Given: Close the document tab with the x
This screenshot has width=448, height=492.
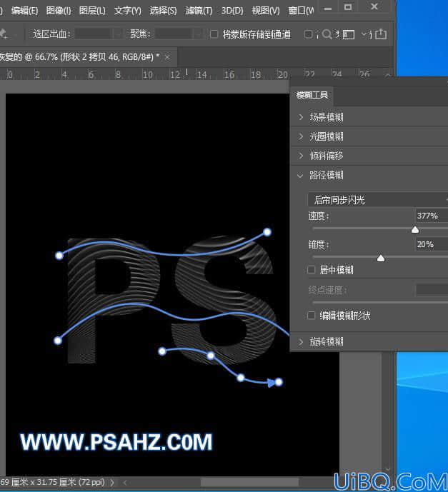Looking at the screenshot, I should click(x=167, y=57).
